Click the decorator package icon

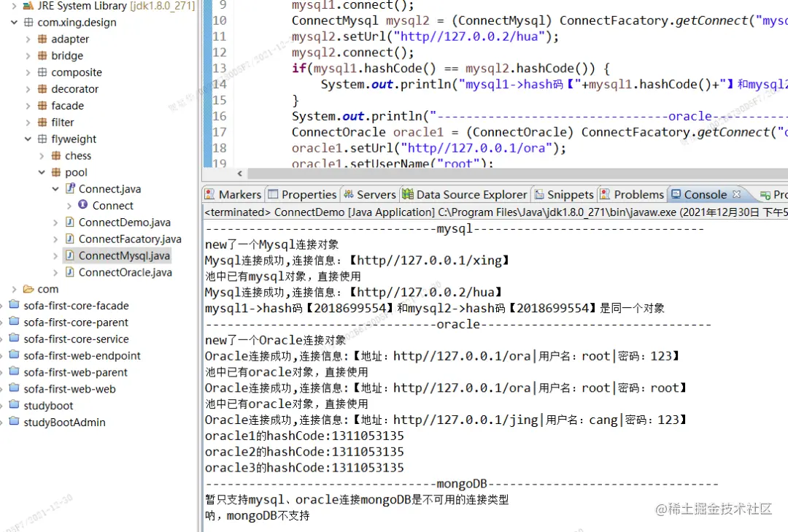[x=42, y=88]
